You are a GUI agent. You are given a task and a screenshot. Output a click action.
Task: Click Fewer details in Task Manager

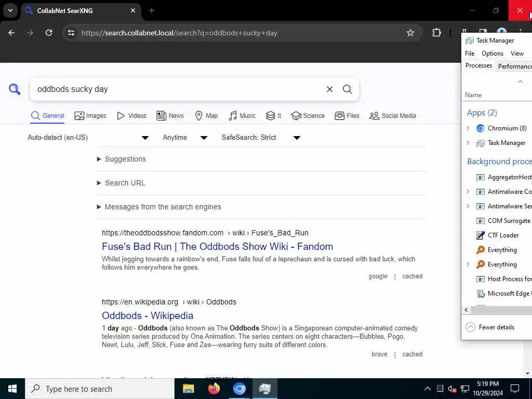click(x=490, y=327)
